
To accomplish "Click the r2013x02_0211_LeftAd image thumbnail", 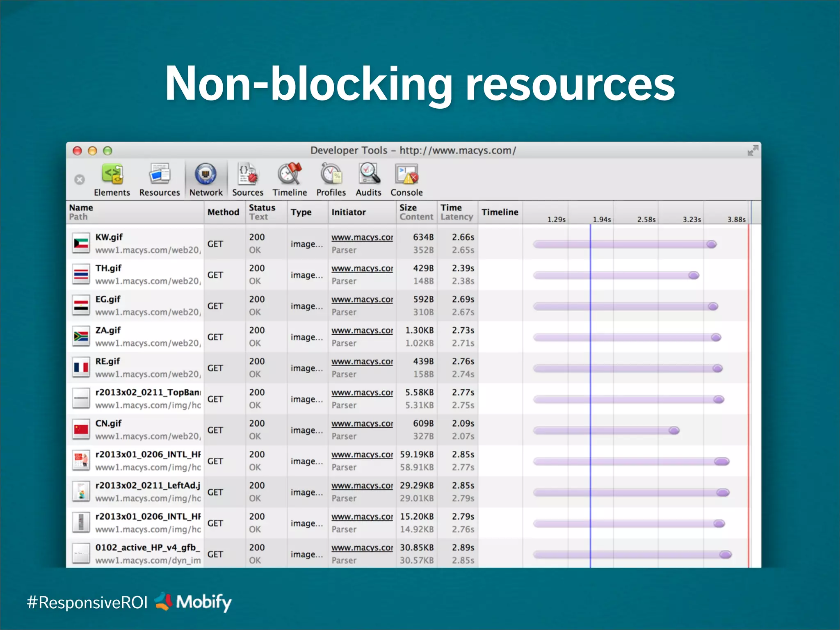I will pos(81,492).
